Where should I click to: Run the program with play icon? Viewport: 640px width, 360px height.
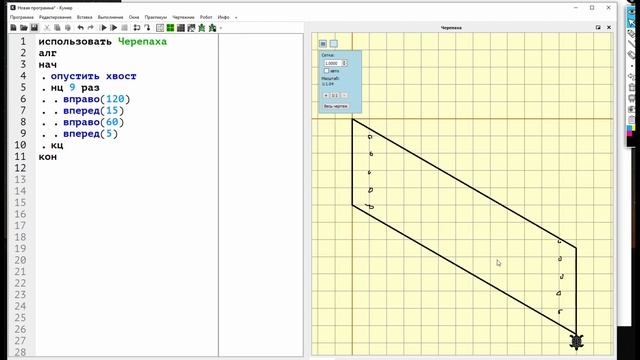[x=104, y=28]
